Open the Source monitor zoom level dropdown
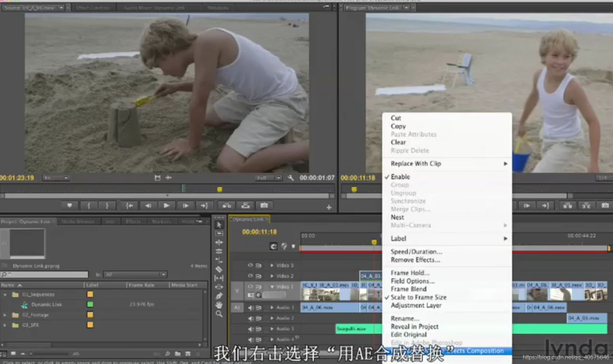 56,178
